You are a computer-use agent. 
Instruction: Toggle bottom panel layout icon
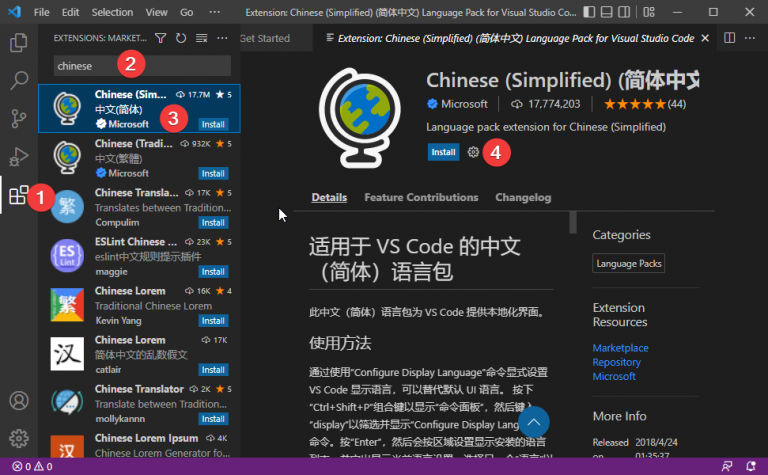[606, 12]
